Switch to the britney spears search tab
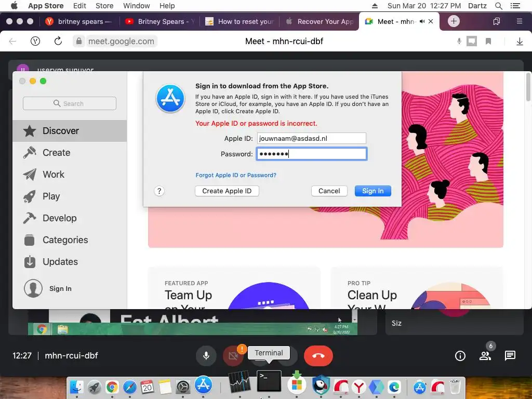 (79, 21)
